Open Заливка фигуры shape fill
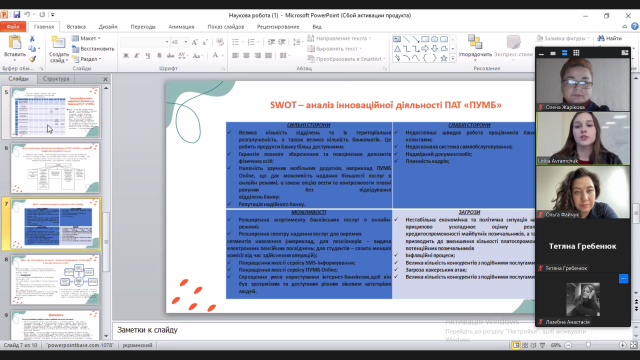Image resolution: width=640 pixels, height=360 pixels. 563,38
